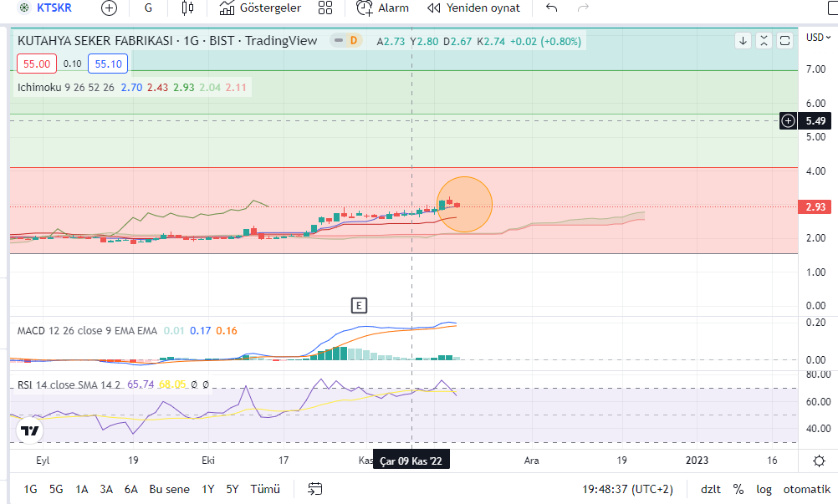Viewport: 838px width, 504px height.
Task: Select the RSI indicator legend
Action: click(x=69, y=385)
